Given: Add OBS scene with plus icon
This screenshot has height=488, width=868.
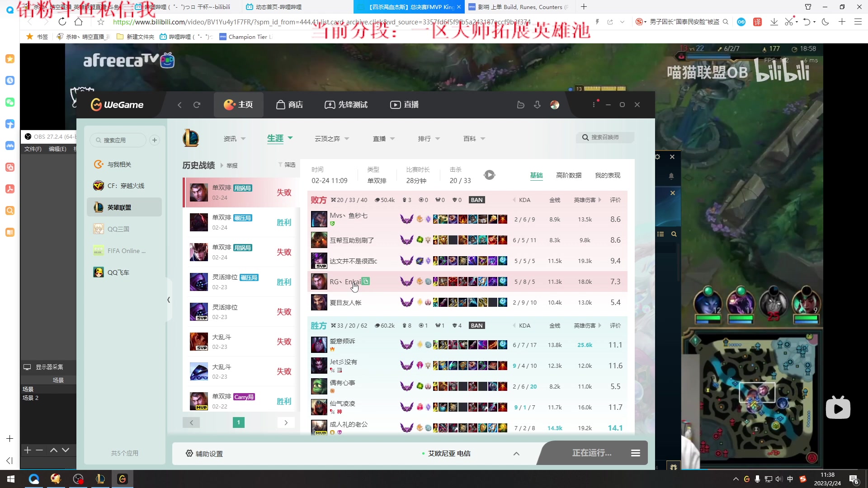Looking at the screenshot, I should 28,450.
